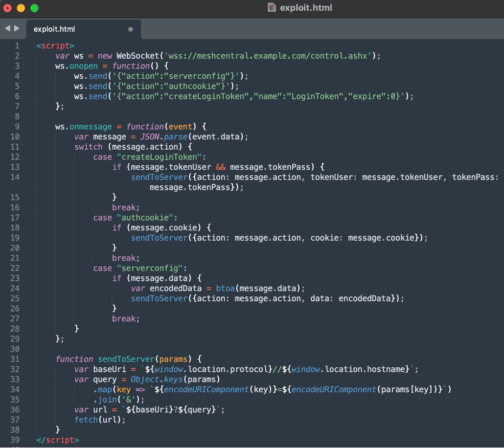Click the closing </script> tag
Viewport: 504px width, 448px height.
click(58, 440)
